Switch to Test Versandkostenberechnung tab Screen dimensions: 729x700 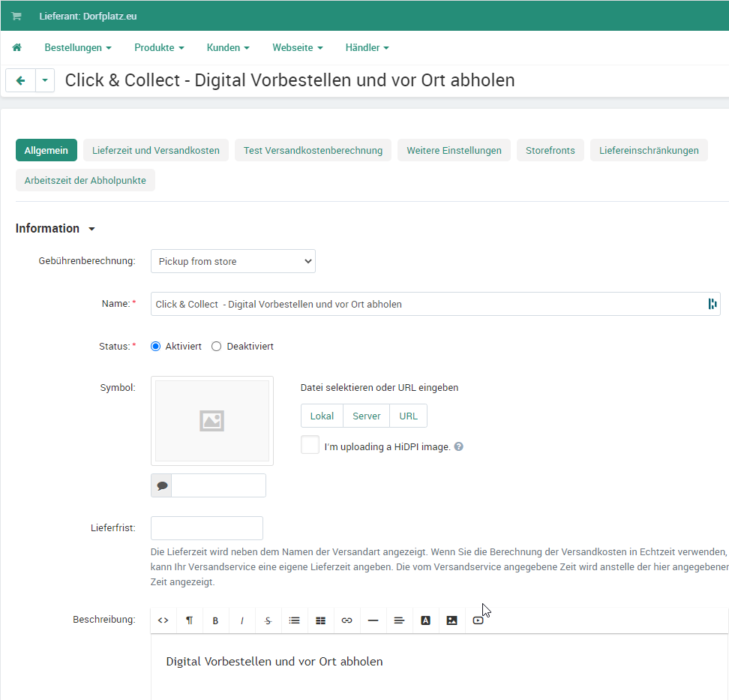[x=313, y=150]
